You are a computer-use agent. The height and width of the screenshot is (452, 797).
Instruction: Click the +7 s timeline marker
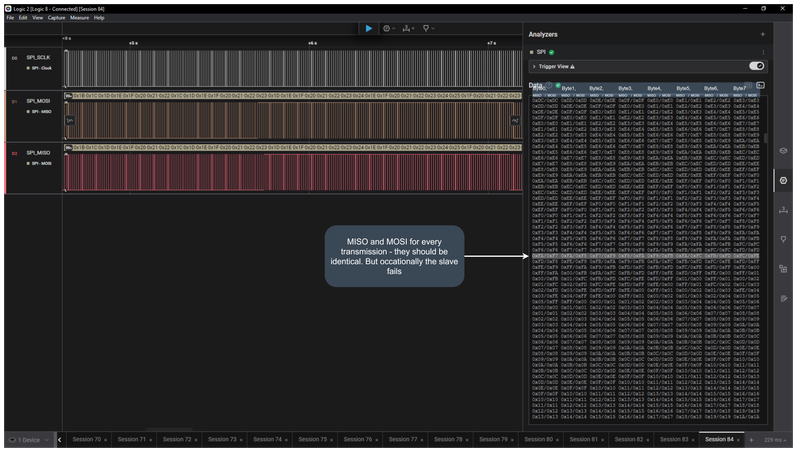click(x=491, y=43)
